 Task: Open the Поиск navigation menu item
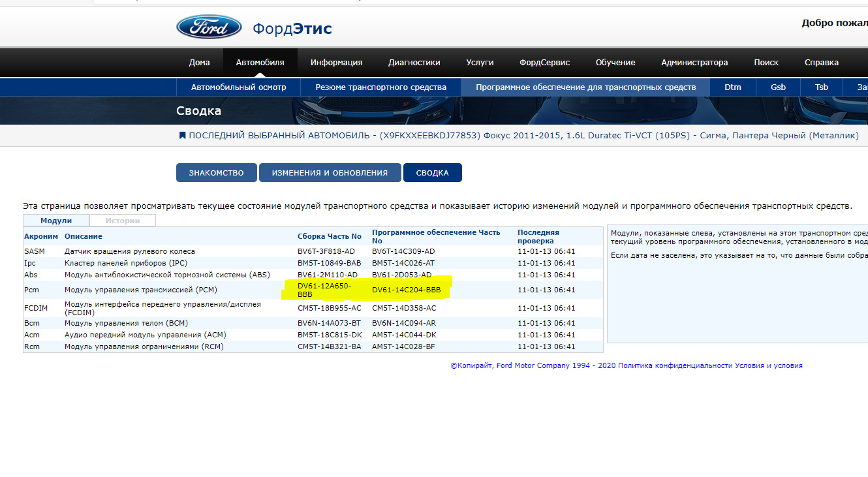coord(766,62)
